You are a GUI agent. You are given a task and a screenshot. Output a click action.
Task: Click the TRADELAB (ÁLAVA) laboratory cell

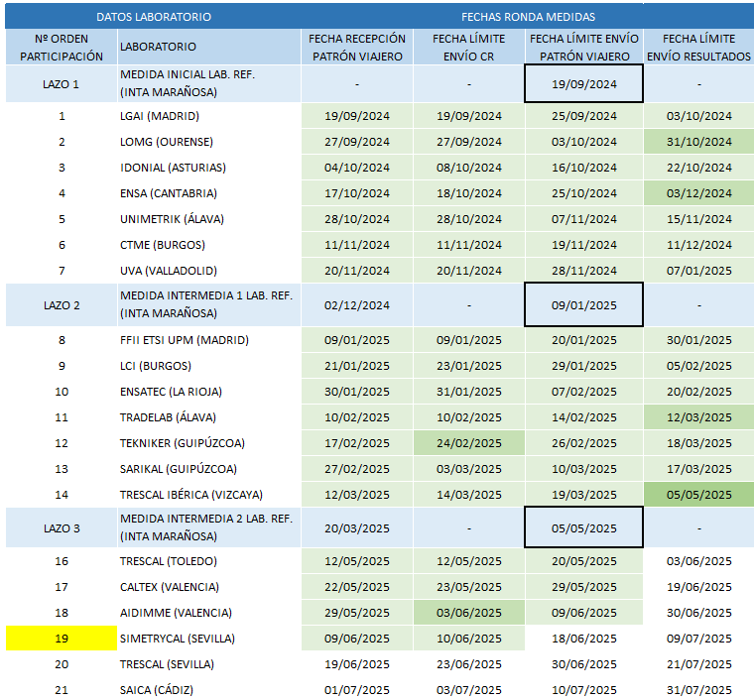point(209,417)
